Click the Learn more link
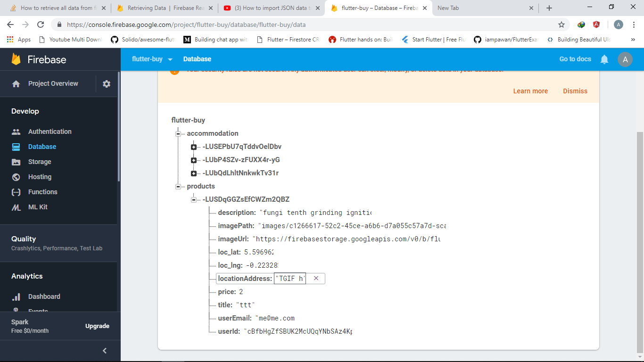The height and width of the screenshot is (362, 644). pyautogui.click(x=530, y=91)
